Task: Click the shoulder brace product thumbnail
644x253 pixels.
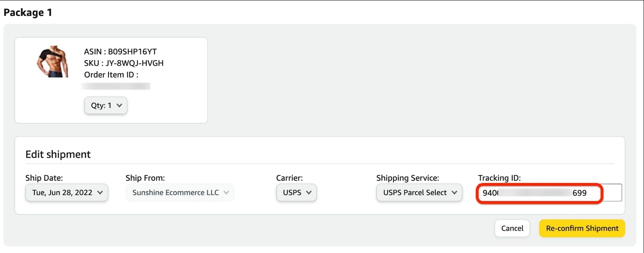Action: [52, 63]
